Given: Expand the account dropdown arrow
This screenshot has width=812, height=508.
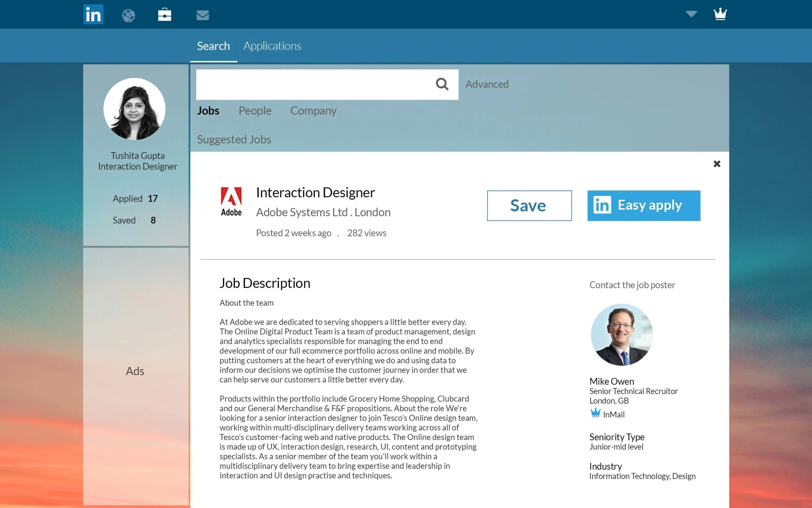Looking at the screenshot, I should (691, 14).
